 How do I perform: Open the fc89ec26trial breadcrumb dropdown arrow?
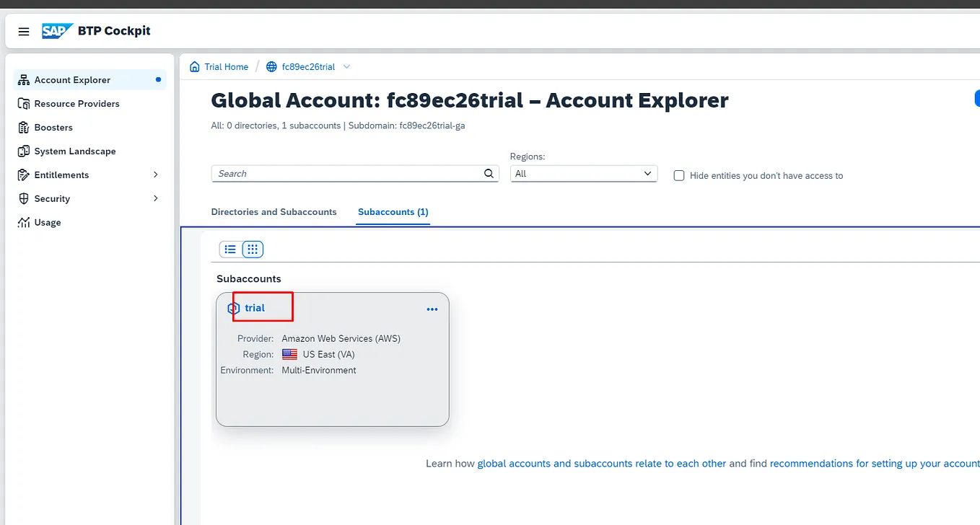tap(346, 67)
